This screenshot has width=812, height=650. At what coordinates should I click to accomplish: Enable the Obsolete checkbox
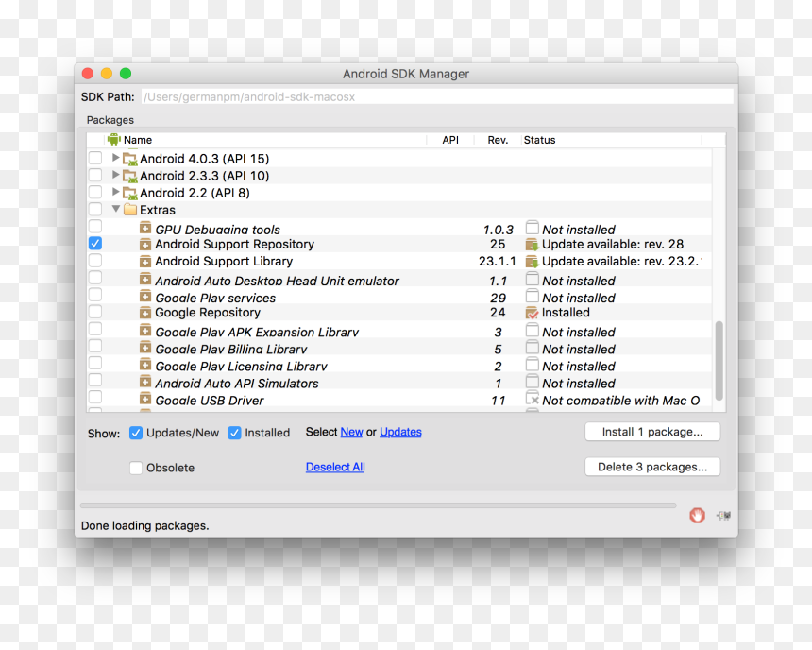(136, 468)
